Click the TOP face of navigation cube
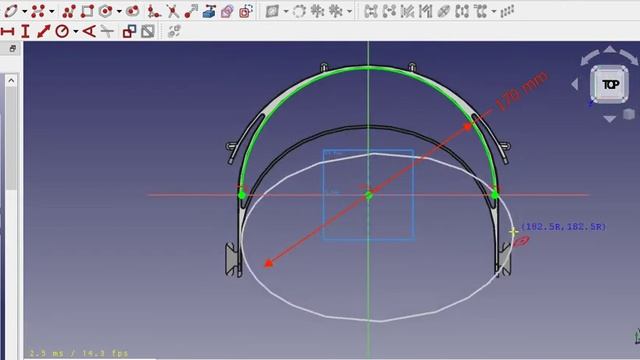640x360 pixels. pyautogui.click(x=609, y=84)
